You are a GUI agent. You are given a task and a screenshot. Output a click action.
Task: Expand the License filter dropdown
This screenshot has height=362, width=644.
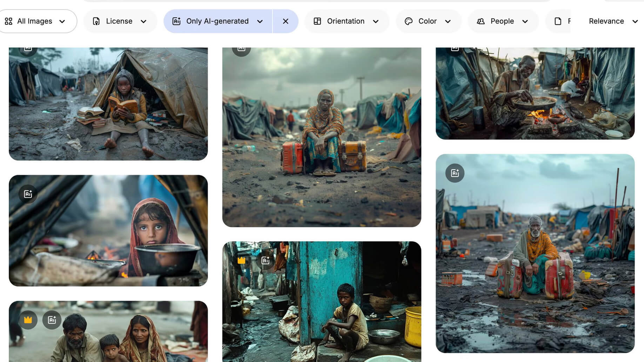click(x=120, y=21)
